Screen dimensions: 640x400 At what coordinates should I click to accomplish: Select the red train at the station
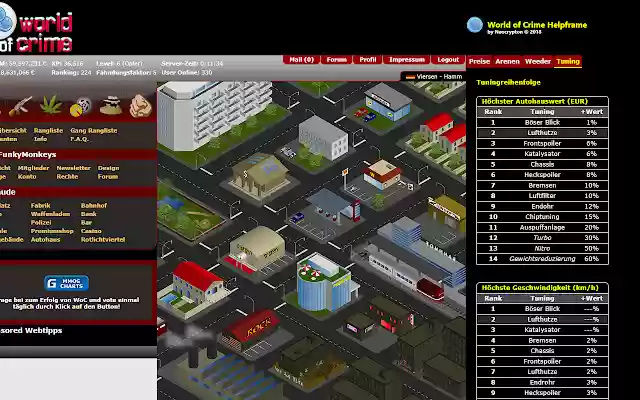(x=430, y=289)
